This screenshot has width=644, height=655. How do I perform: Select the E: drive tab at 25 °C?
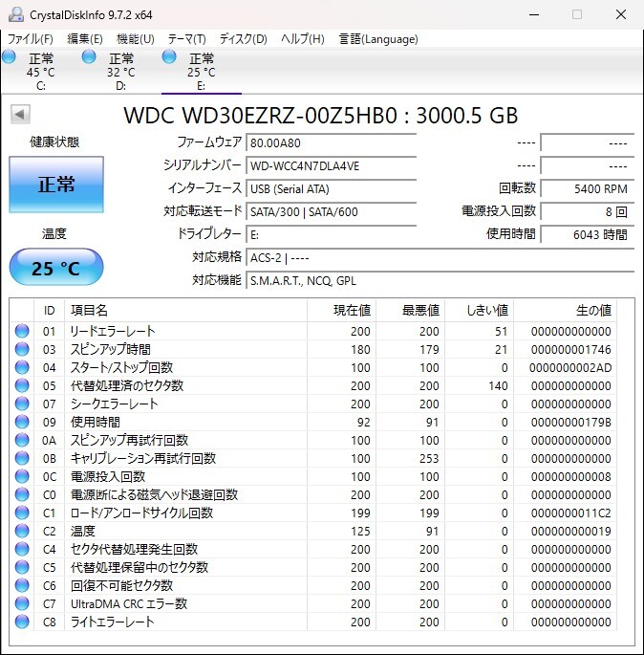pos(202,70)
